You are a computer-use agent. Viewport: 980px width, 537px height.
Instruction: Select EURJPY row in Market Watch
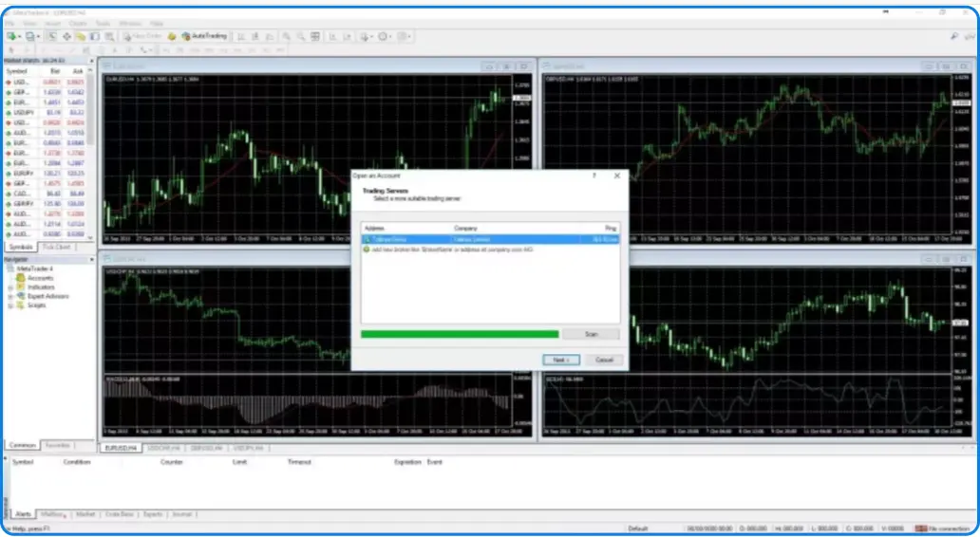coord(46,174)
